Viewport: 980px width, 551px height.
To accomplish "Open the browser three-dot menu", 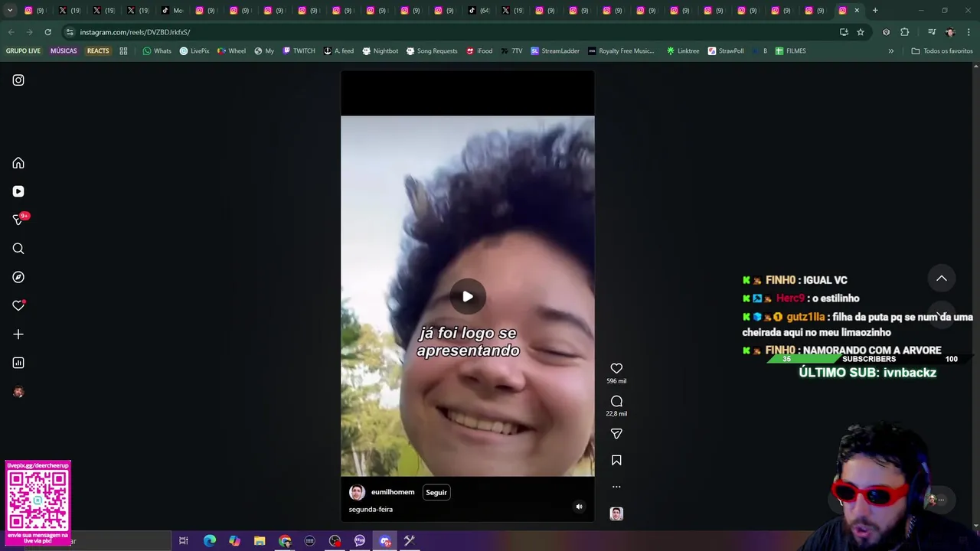I will pos(969,32).
